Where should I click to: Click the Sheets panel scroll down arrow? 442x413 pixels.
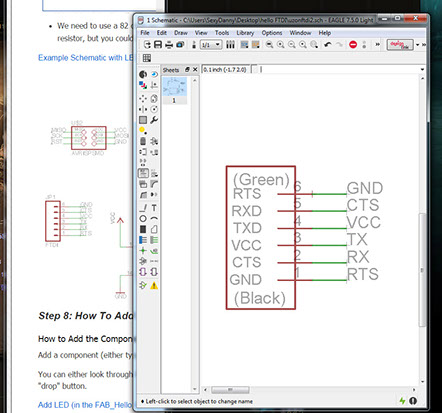195,389
